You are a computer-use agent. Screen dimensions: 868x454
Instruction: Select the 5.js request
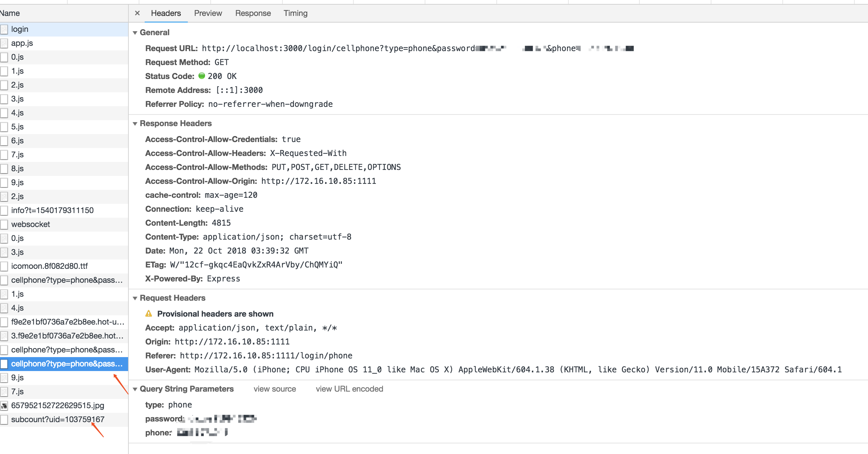point(64,127)
